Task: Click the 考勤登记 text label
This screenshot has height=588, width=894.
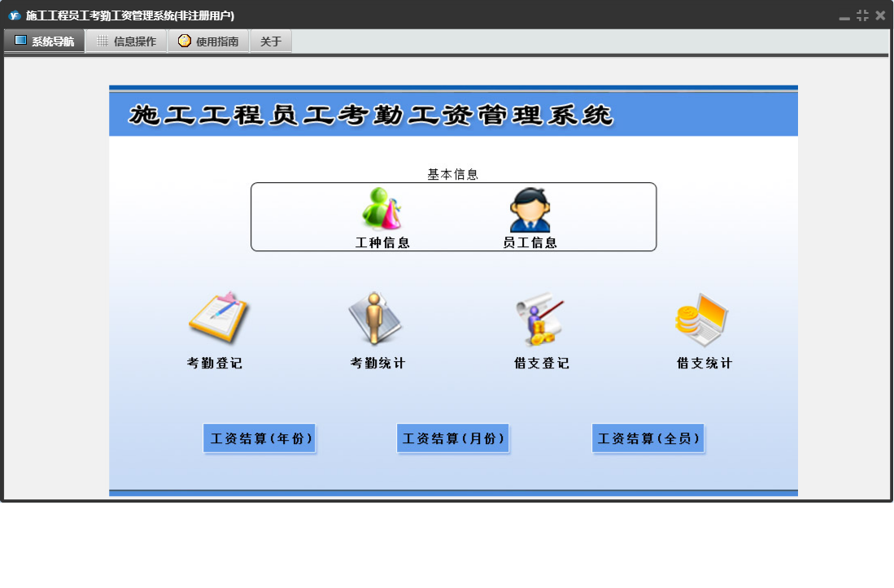Action: tap(215, 363)
